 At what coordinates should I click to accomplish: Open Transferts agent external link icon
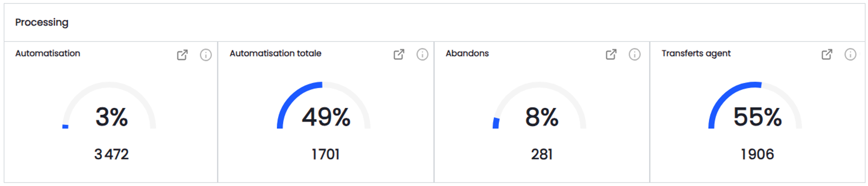[x=827, y=54]
